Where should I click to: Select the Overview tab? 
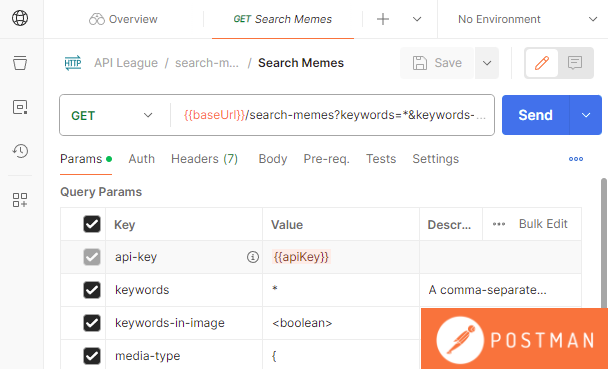[123, 19]
